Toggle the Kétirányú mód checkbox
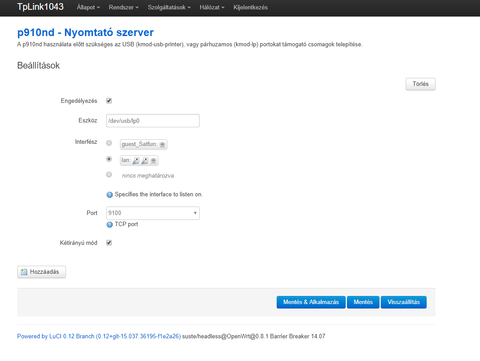This screenshot has height=361, width=480. tap(109, 243)
